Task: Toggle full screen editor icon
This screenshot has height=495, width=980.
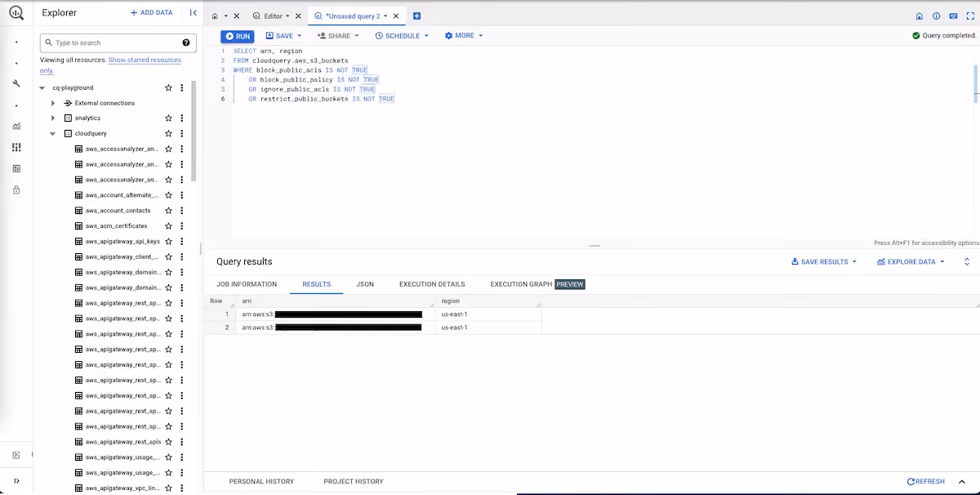Action: [970, 16]
